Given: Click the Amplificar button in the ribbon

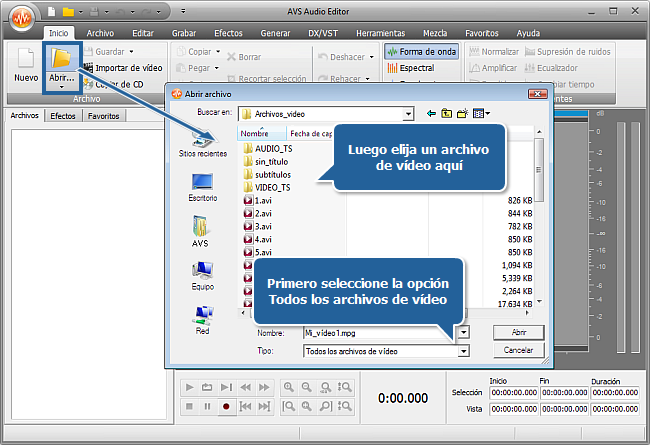Looking at the screenshot, I should tap(493, 68).
